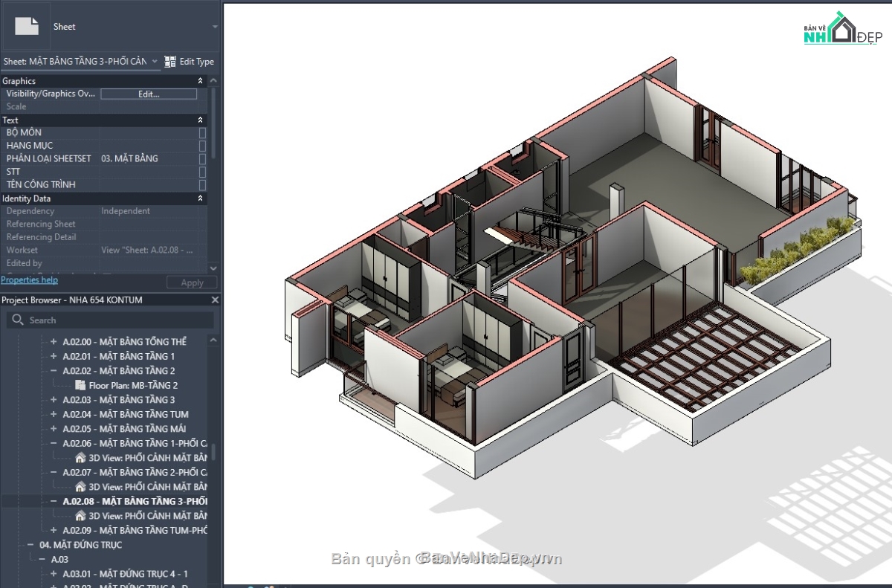Click the small button on the HẠNG MỤC row
Image resolution: width=892 pixels, height=588 pixels.
pyautogui.click(x=202, y=146)
